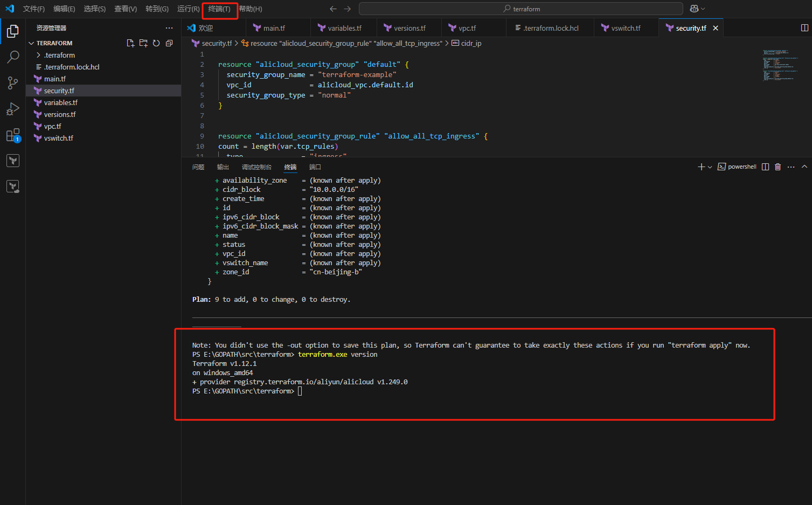This screenshot has width=812, height=505.
Task: Add a new terminal with plus icon
Action: [x=701, y=167]
